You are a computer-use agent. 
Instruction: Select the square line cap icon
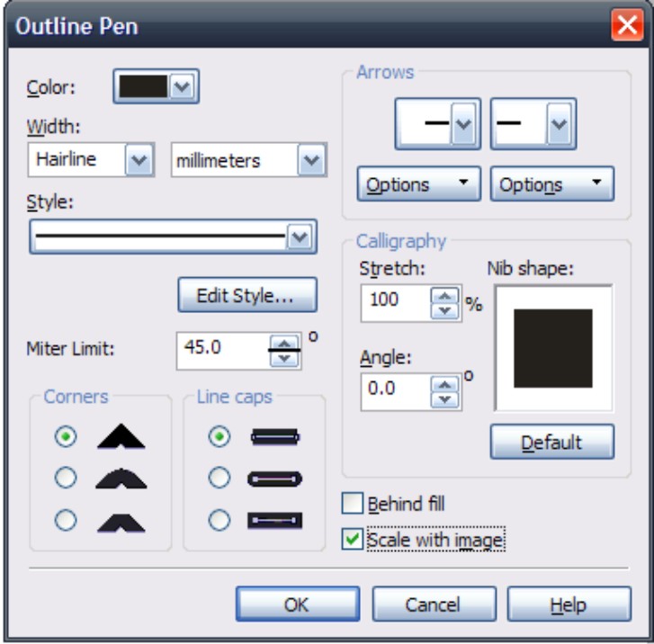point(275,437)
